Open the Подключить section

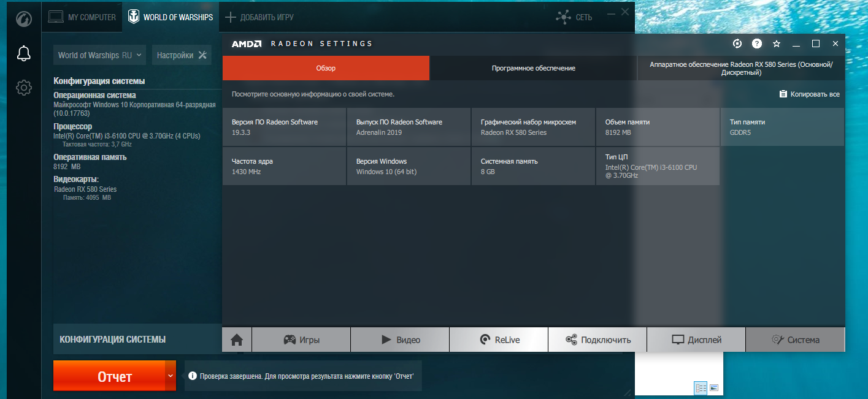pyautogui.click(x=597, y=340)
